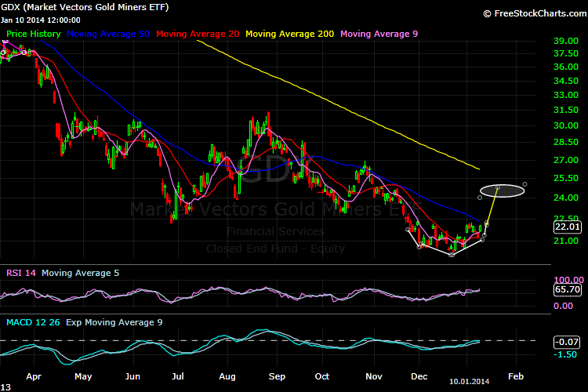Click the 10.01.2014 date marker
This screenshot has width=588, height=392.
pyautogui.click(x=470, y=380)
